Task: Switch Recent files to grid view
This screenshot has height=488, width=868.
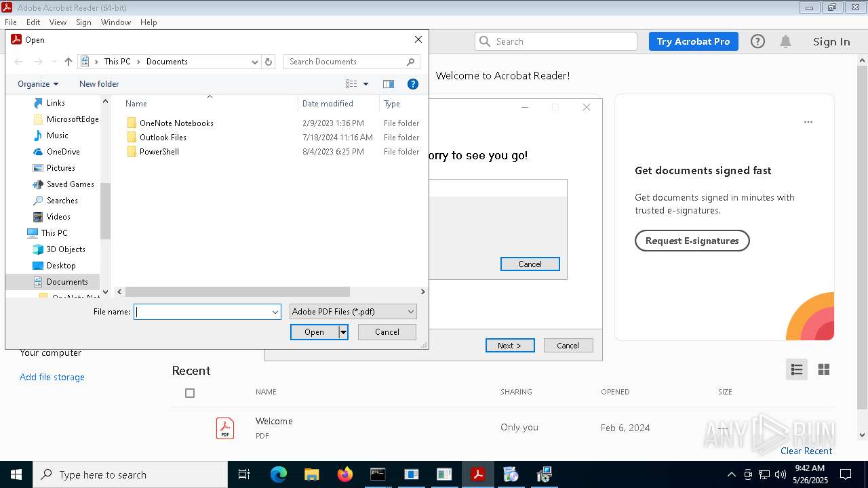Action: [x=824, y=369]
